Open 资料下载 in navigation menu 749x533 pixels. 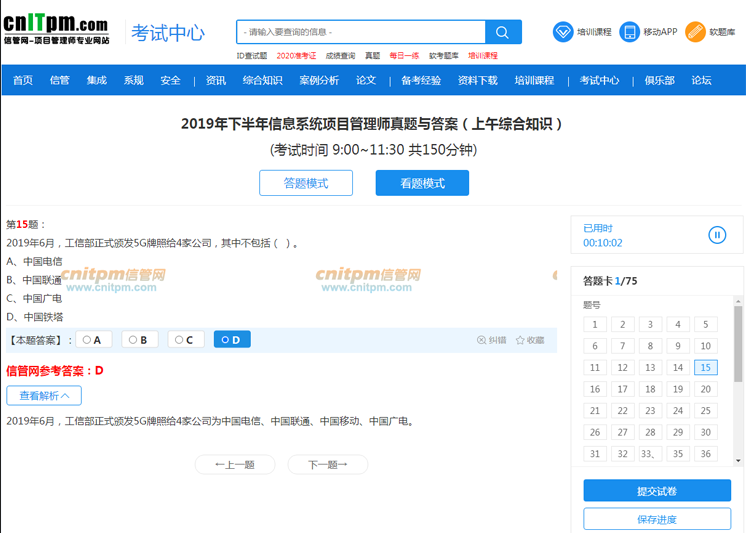tap(477, 81)
